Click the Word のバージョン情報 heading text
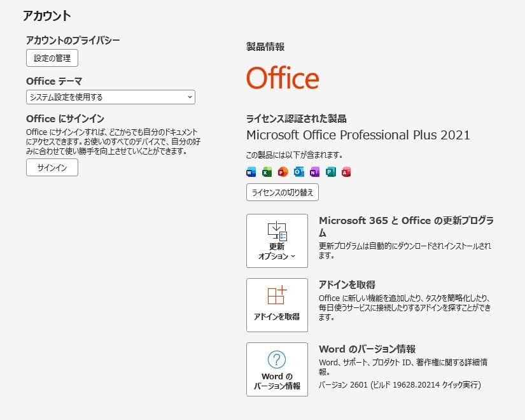 pos(367,349)
